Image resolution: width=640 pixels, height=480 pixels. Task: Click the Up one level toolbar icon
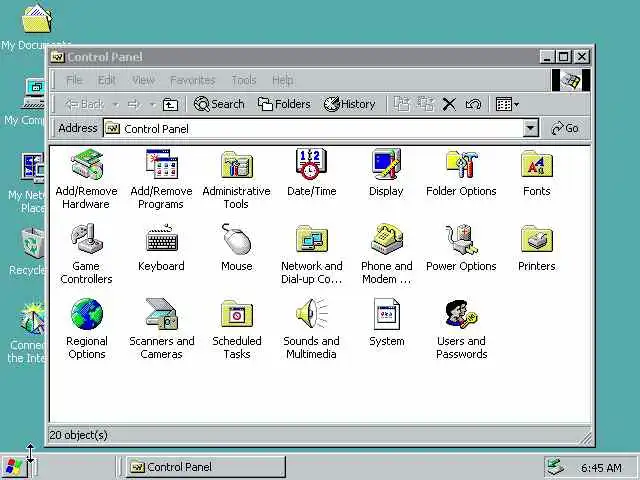(x=170, y=104)
